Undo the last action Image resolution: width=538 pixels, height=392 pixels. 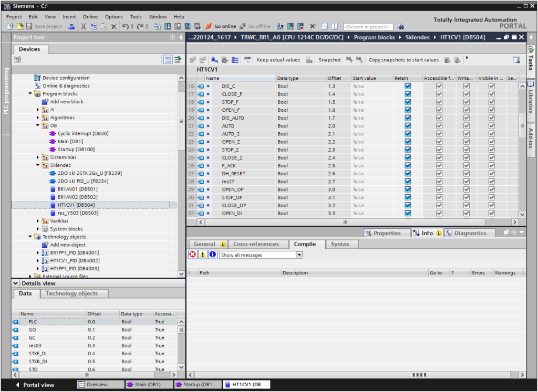tap(125, 26)
